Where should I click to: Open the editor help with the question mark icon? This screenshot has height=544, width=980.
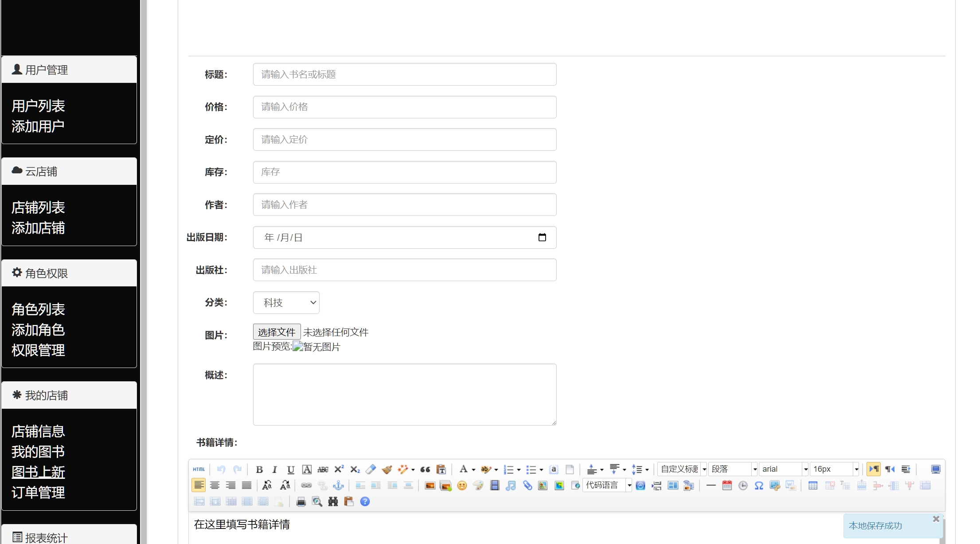365,501
